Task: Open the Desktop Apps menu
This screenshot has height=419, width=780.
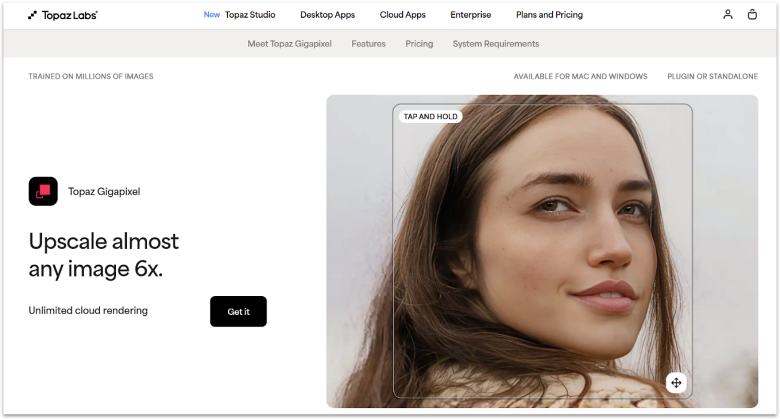Action: point(327,15)
